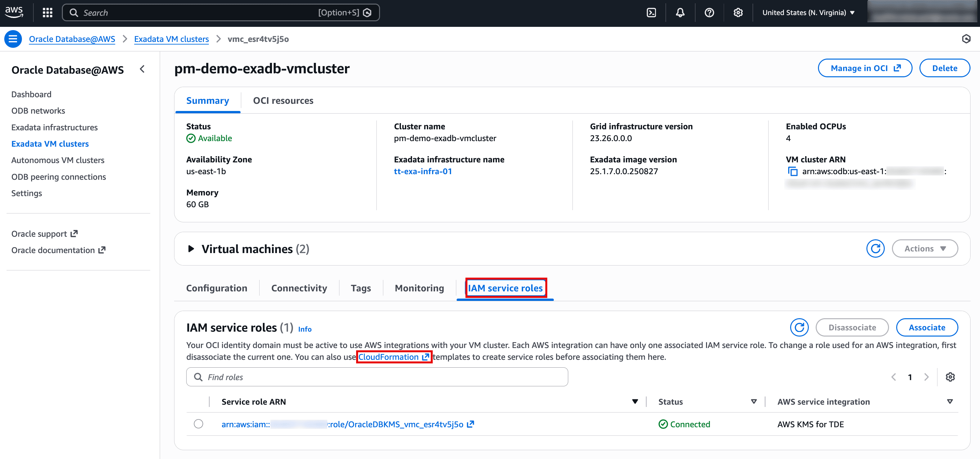Select the IAM service roles tab
This screenshot has height=459, width=980.
(x=505, y=288)
